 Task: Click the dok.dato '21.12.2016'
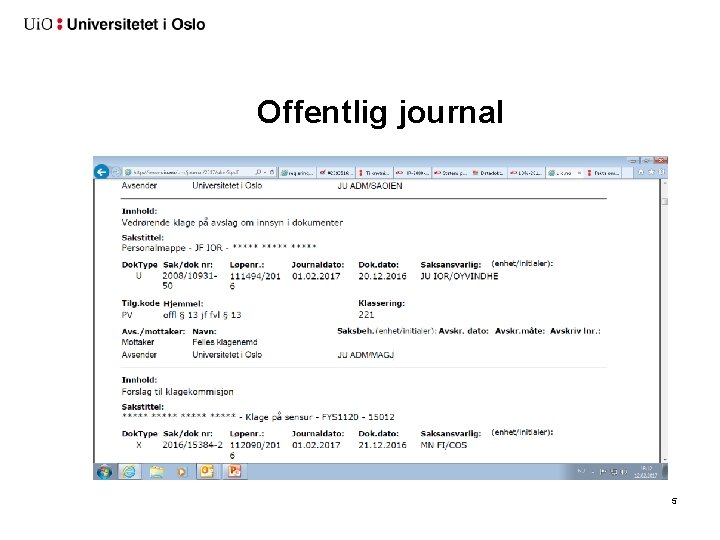pos(382,445)
